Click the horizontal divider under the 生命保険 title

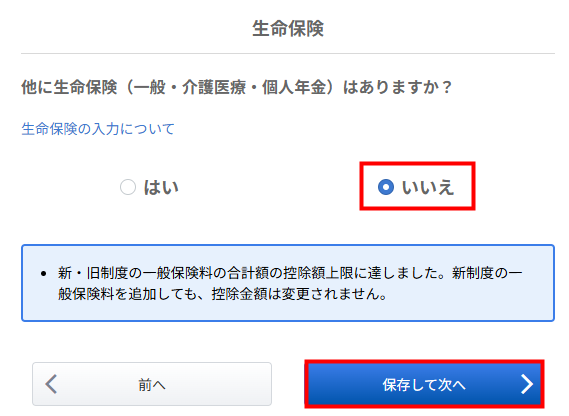[288, 53]
